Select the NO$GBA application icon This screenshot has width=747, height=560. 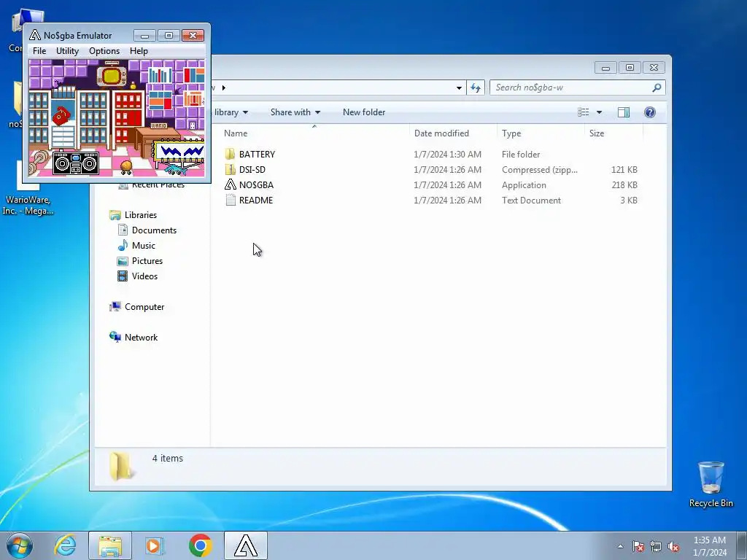click(230, 184)
